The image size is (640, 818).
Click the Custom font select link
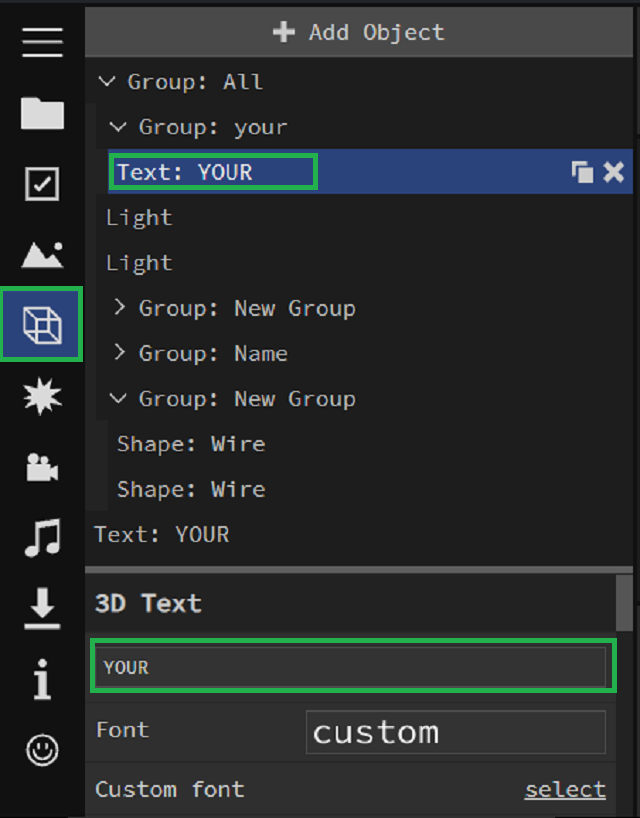tap(565, 789)
